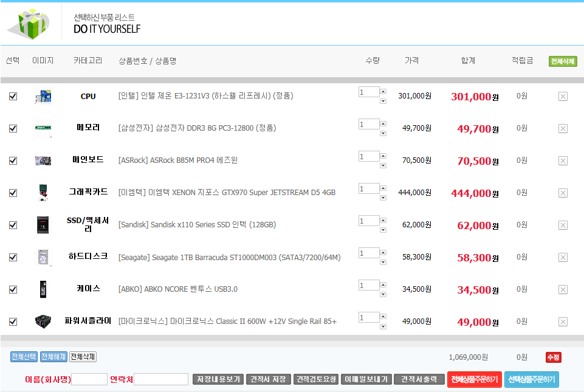Viewport: 584px width, 392px height.
Task: Click the 케이스 product thumbnail
Action: (x=43, y=289)
